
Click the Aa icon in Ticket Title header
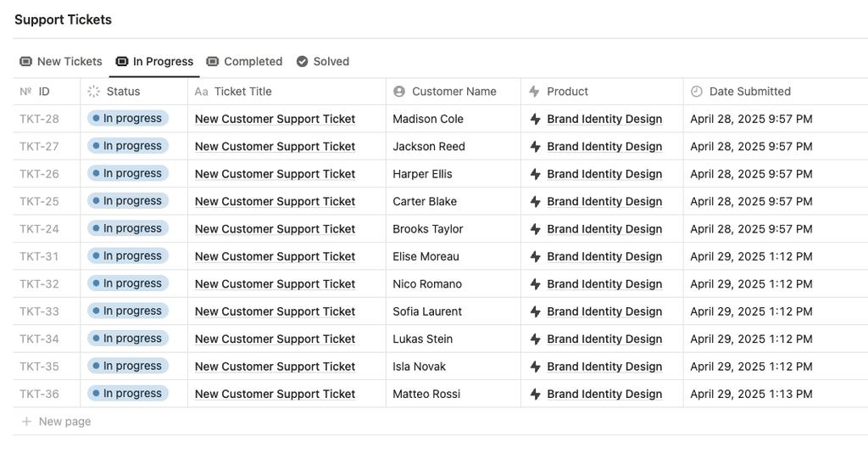point(201,92)
